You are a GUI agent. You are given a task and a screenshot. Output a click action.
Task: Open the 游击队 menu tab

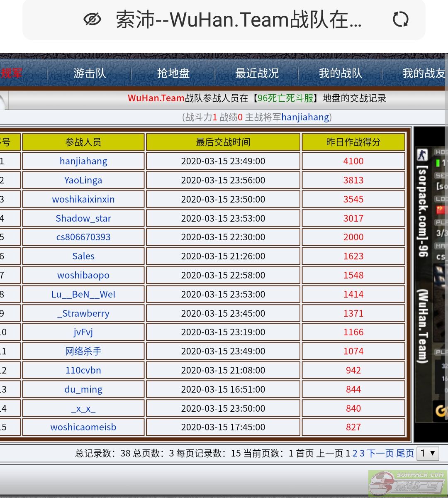coord(90,73)
